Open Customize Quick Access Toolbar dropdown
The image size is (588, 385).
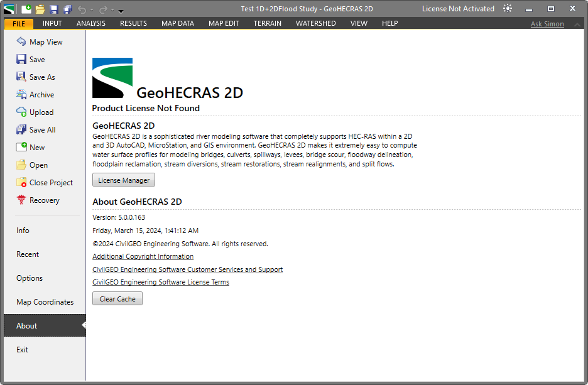click(121, 11)
